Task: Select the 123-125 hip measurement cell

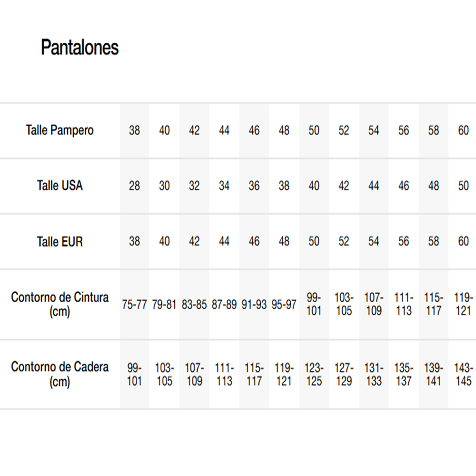Action: click(314, 375)
